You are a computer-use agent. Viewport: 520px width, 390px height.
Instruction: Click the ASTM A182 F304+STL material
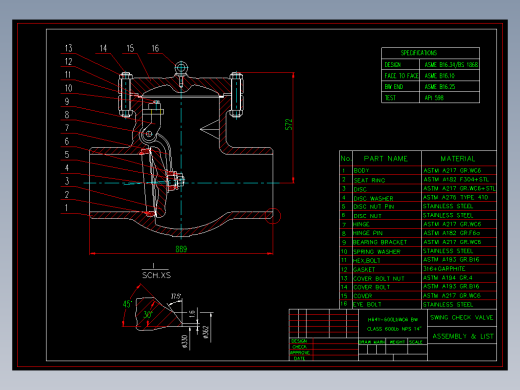456,179
